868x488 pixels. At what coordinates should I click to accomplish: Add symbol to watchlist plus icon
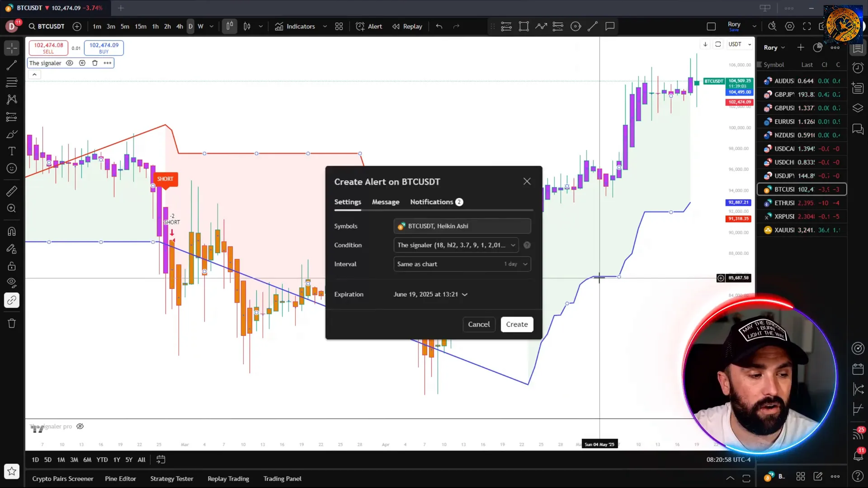[801, 47]
